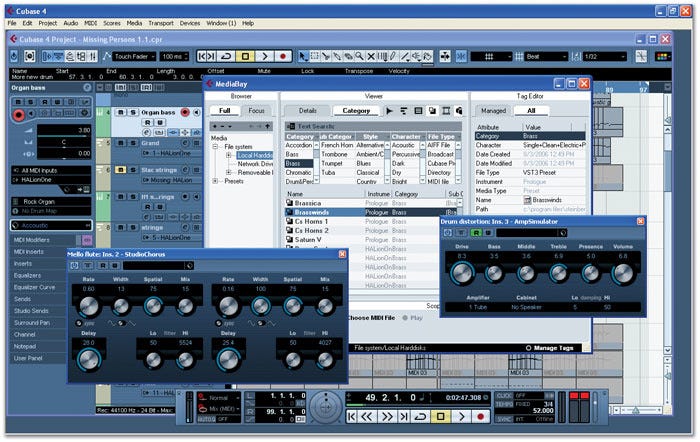Select Manage Tags radio button
Viewport: 700px width, 442px height.
[x=529, y=348]
